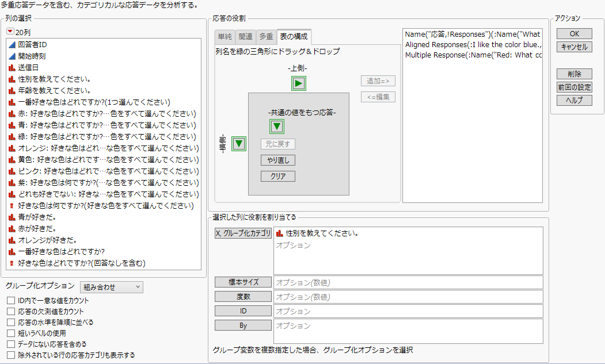Screen dimensions: 605x364
Task: Click the green triangle in 共通の値をもつ応答 box
Action: 276,127
